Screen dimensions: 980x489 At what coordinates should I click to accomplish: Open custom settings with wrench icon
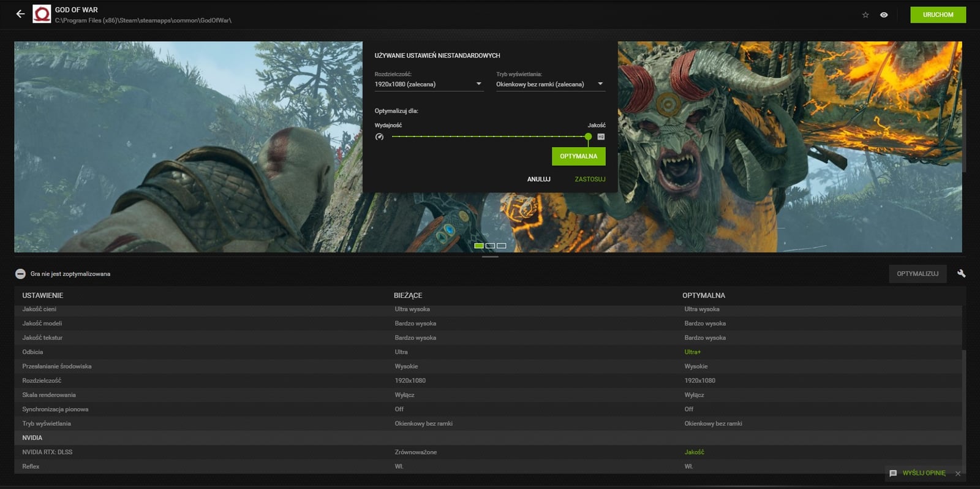tap(962, 273)
